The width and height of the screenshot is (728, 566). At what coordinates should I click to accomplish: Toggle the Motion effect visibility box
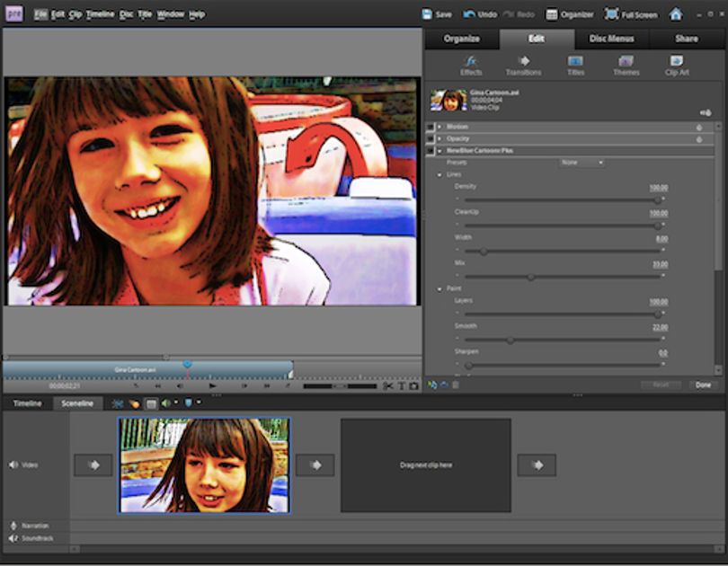click(x=431, y=127)
